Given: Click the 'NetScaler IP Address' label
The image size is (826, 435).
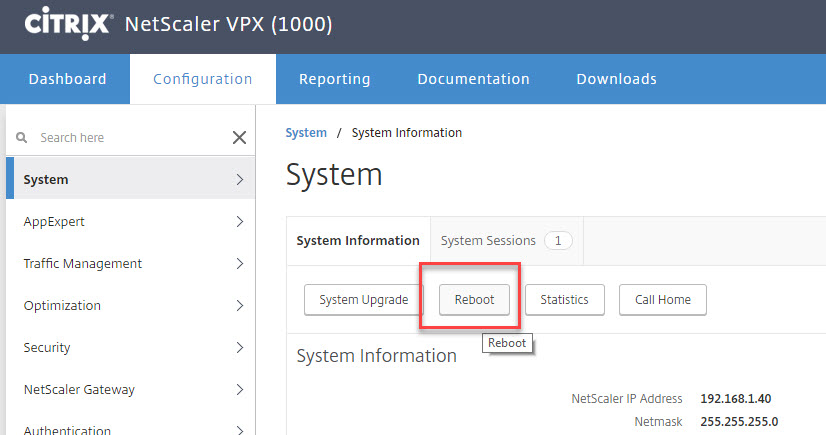Looking at the screenshot, I should coord(627,399).
